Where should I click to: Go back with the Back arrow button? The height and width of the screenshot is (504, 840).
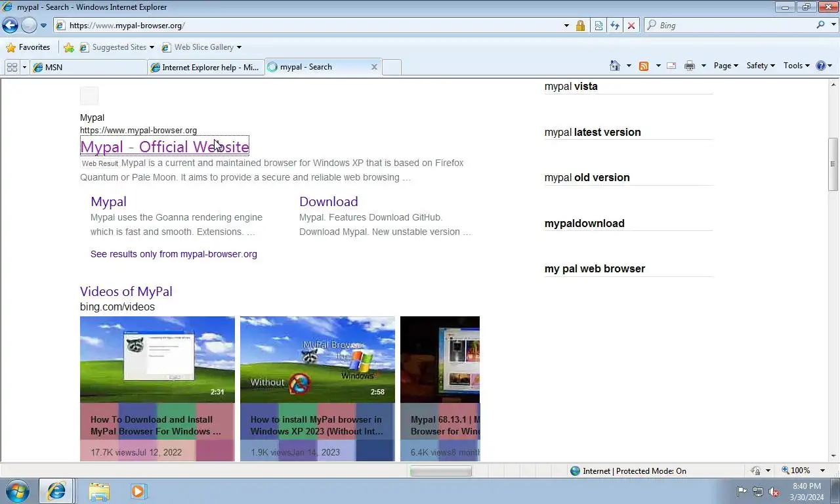click(x=10, y=25)
